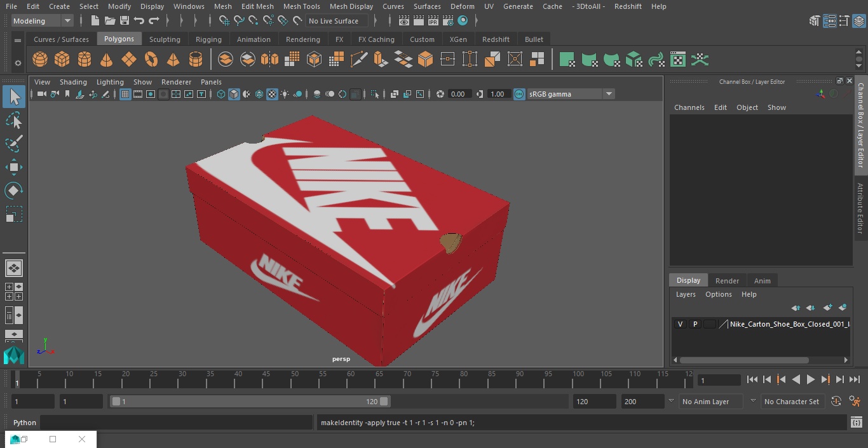Create a polygon cylinder from shelf

tap(85, 60)
